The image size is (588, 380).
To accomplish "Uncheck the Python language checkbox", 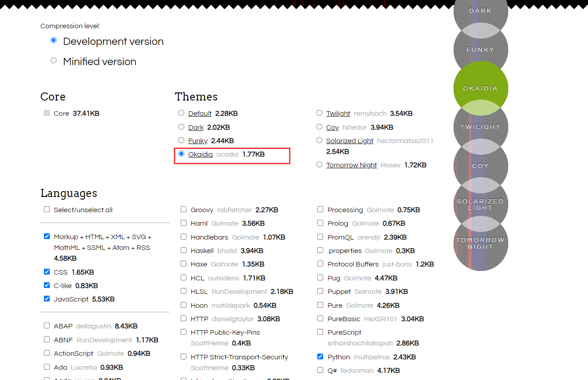I will tap(320, 356).
